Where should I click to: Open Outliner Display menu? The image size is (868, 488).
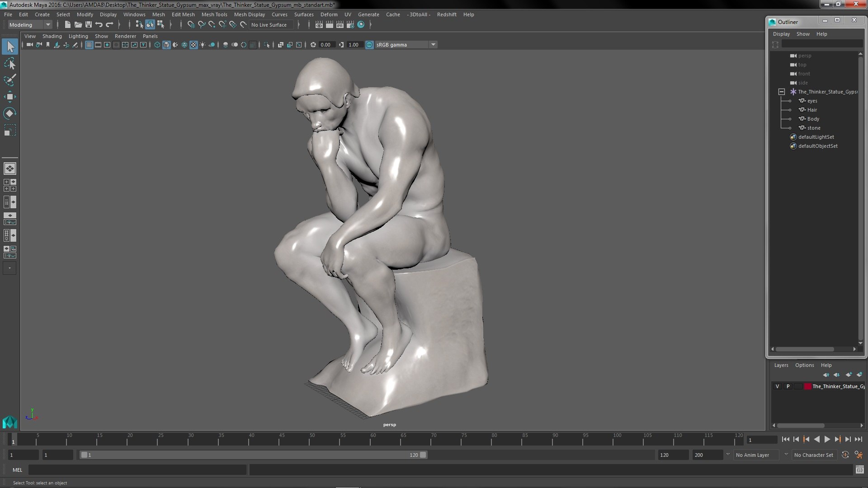pyautogui.click(x=781, y=34)
